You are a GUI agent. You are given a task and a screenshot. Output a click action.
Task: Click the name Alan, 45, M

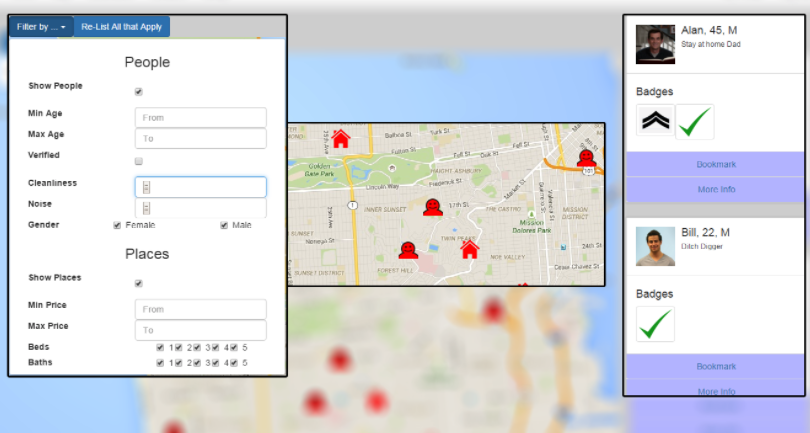tap(709, 30)
